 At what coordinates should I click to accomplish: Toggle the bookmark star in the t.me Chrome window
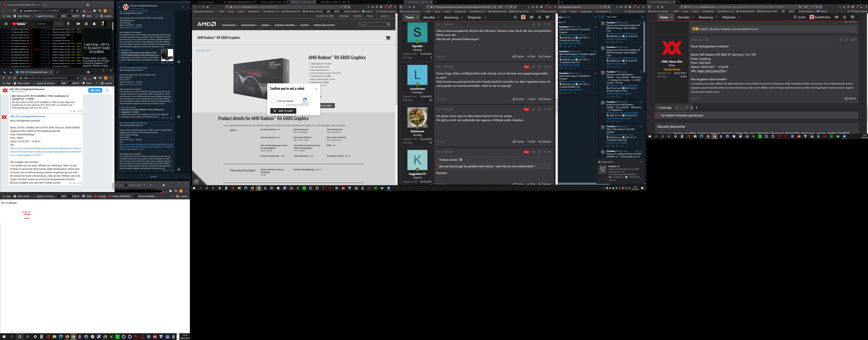click(78, 78)
